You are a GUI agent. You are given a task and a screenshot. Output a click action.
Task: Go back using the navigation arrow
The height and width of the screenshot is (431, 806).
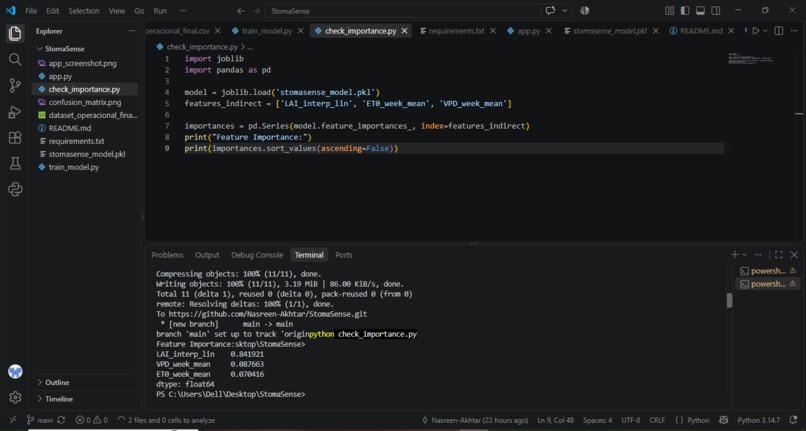(241, 11)
